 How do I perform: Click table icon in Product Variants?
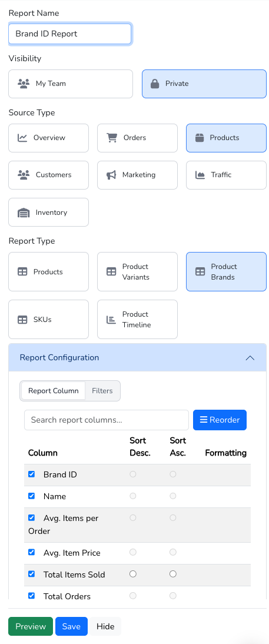click(111, 272)
